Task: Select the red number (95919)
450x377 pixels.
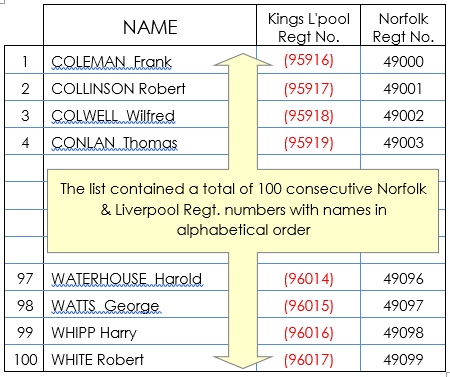Action: tap(309, 143)
